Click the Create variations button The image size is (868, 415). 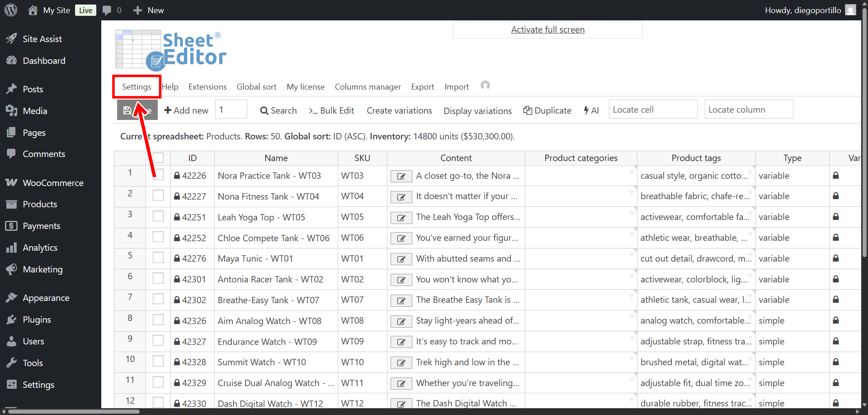(399, 110)
